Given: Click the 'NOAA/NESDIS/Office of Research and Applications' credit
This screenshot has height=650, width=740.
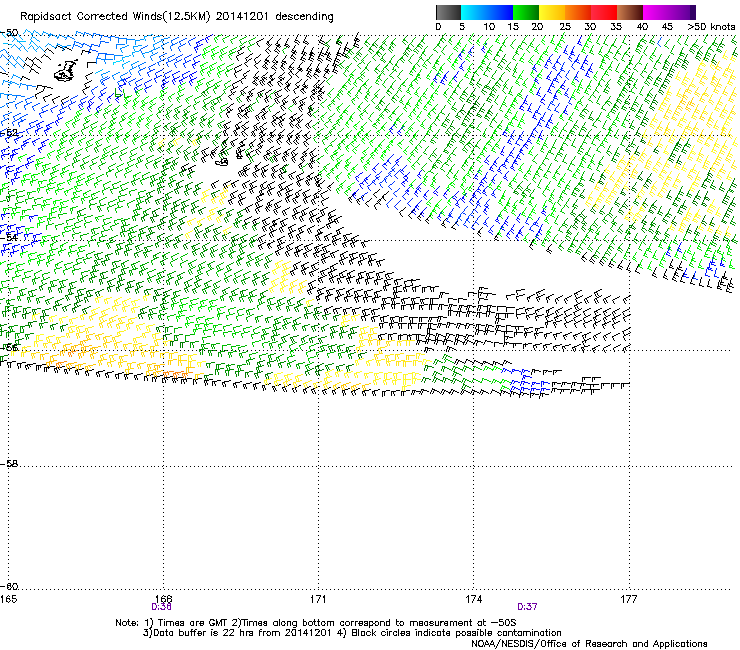Looking at the screenshot, I should 589,643.
